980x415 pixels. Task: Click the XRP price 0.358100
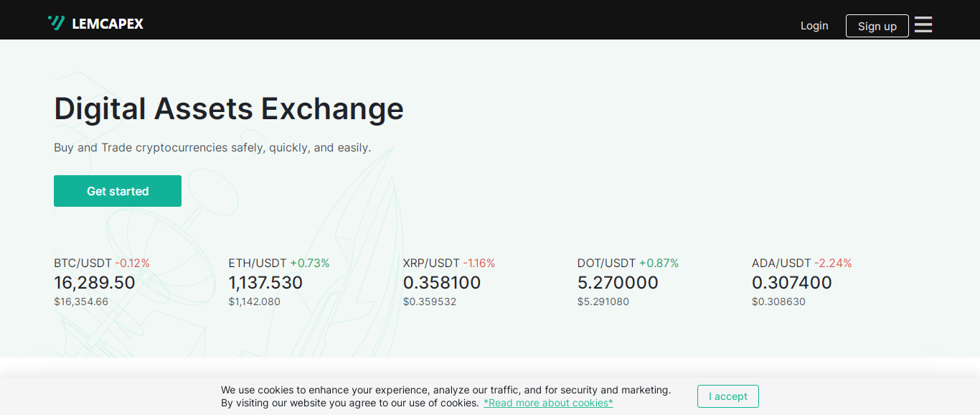(x=442, y=283)
